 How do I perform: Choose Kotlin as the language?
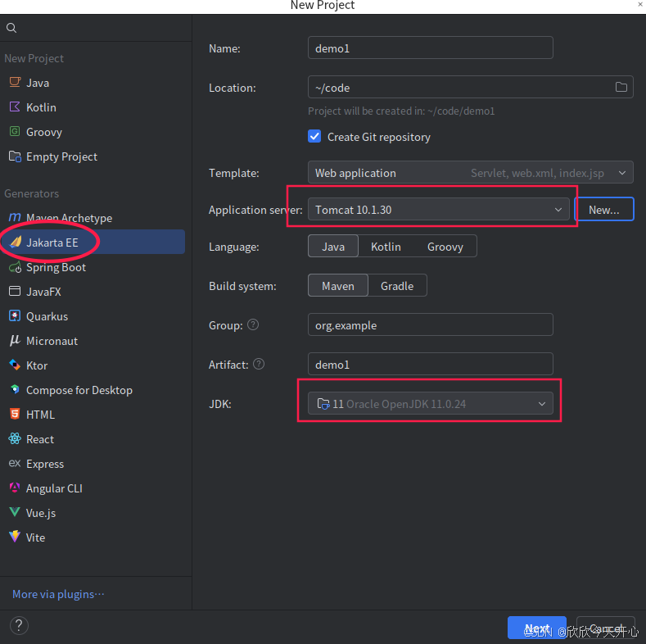tap(386, 247)
